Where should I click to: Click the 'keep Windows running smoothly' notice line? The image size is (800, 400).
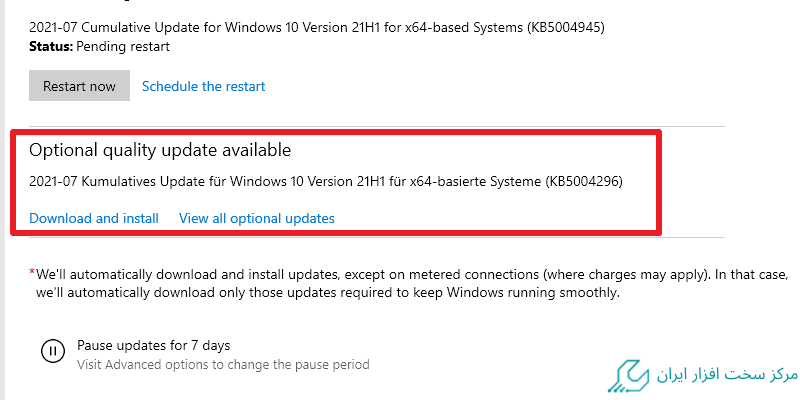(328, 294)
